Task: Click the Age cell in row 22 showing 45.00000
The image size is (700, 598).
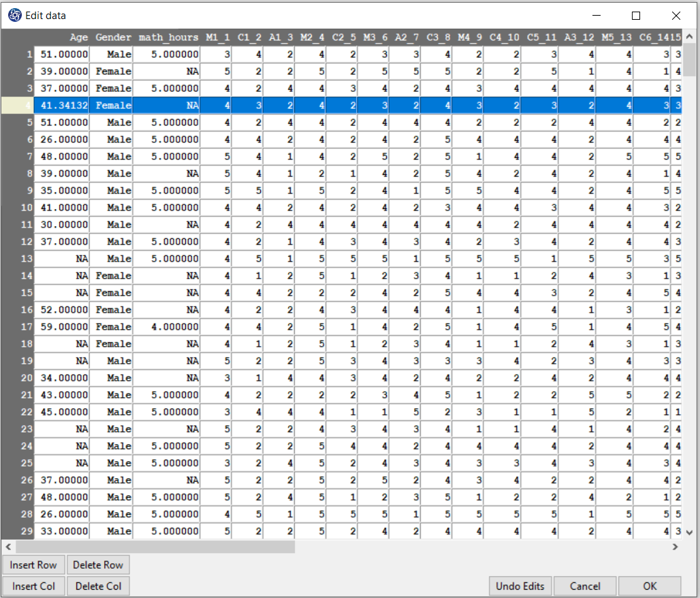Action: [61, 412]
